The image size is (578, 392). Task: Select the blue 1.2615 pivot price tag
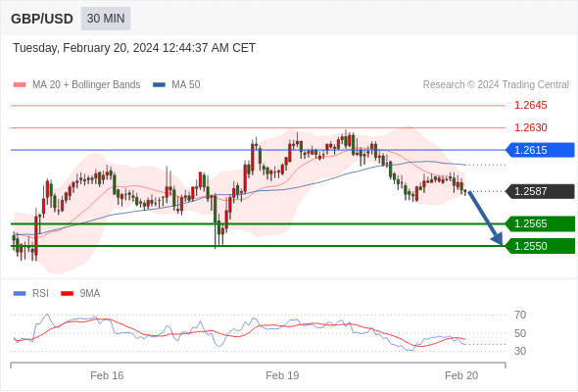coord(540,150)
